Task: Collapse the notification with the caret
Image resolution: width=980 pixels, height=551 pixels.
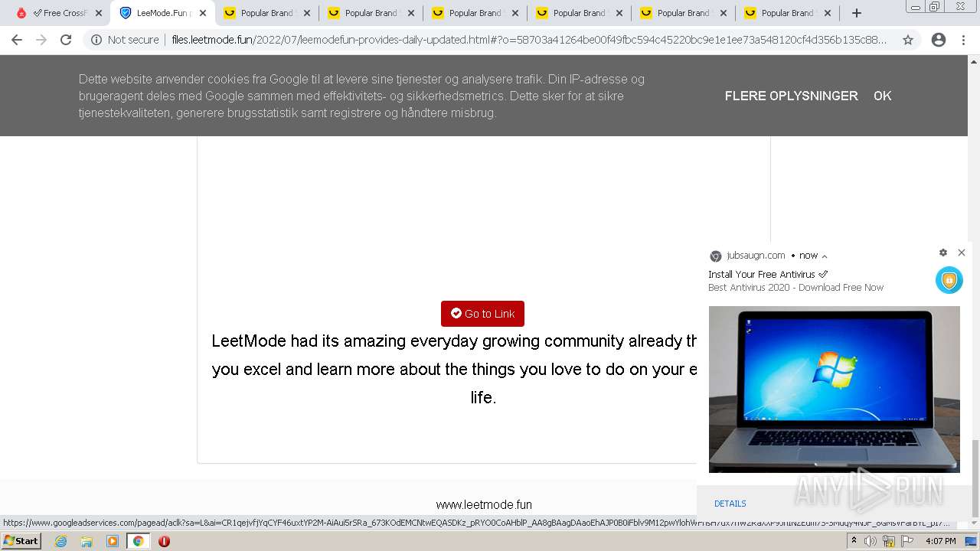Action: click(825, 256)
